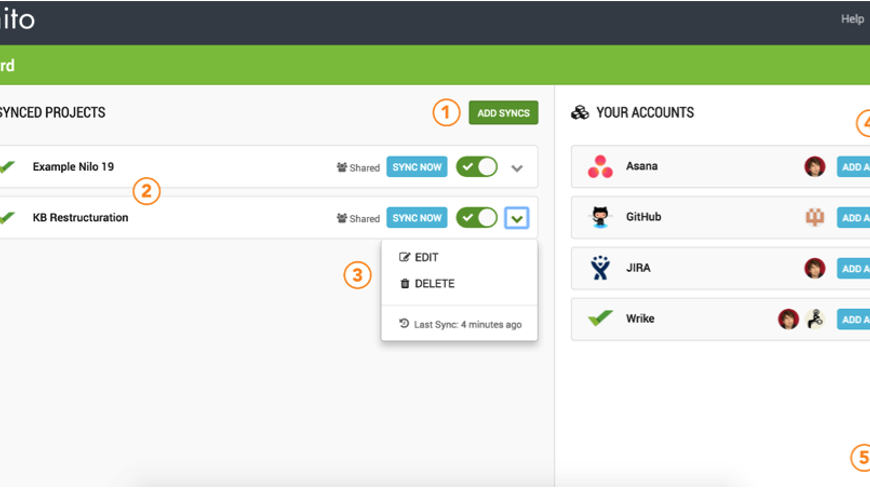The width and height of the screenshot is (870, 488).
Task: Collapse the KB Restructuration dropdown arrow
Action: click(x=517, y=218)
